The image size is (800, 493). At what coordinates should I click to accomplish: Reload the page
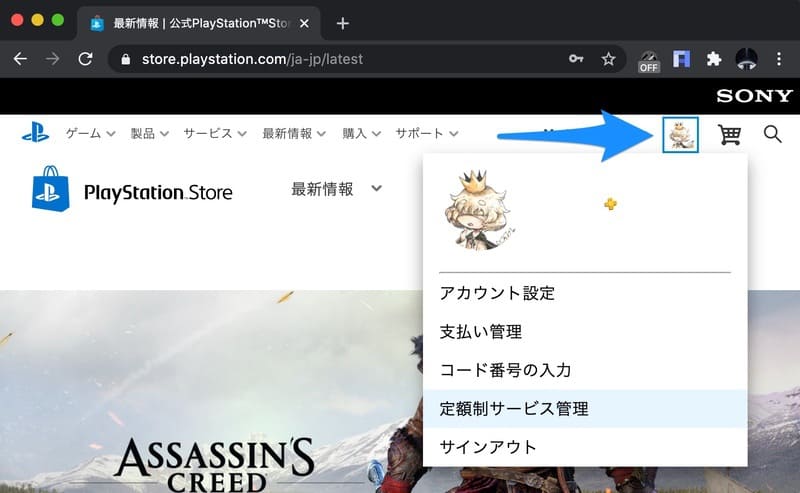(x=85, y=59)
